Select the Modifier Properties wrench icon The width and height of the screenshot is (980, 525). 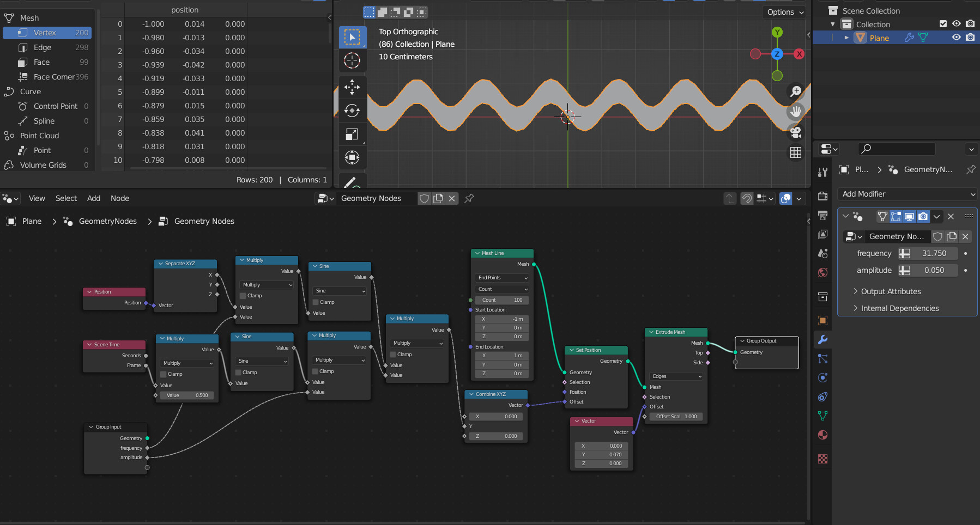[x=823, y=339]
